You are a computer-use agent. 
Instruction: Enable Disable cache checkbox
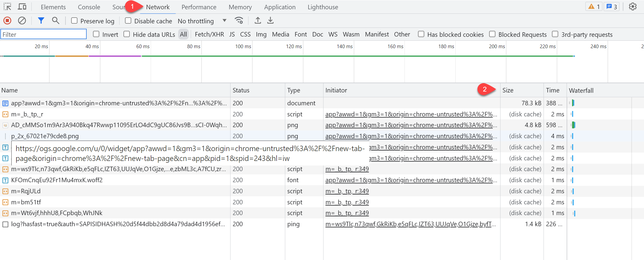[x=128, y=21]
